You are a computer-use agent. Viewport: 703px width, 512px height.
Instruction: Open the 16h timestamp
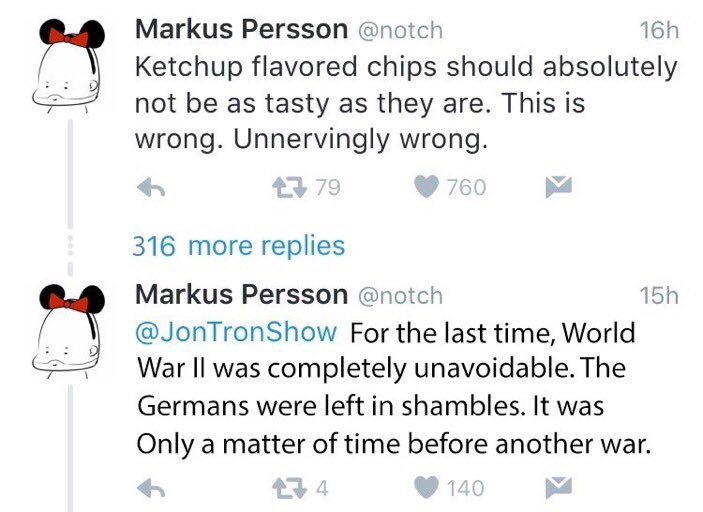click(x=658, y=31)
